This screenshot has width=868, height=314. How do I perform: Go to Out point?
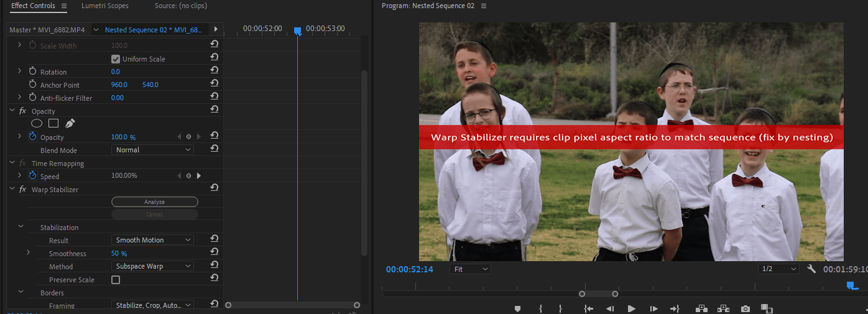point(675,308)
